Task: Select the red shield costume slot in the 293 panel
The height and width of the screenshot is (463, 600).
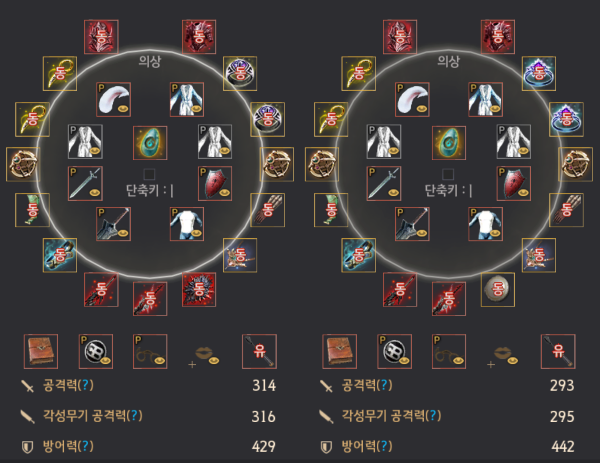Action: click(x=514, y=183)
